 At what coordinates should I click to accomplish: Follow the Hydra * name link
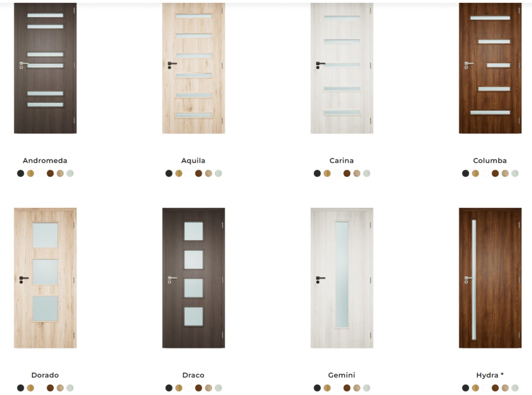pyautogui.click(x=490, y=375)
